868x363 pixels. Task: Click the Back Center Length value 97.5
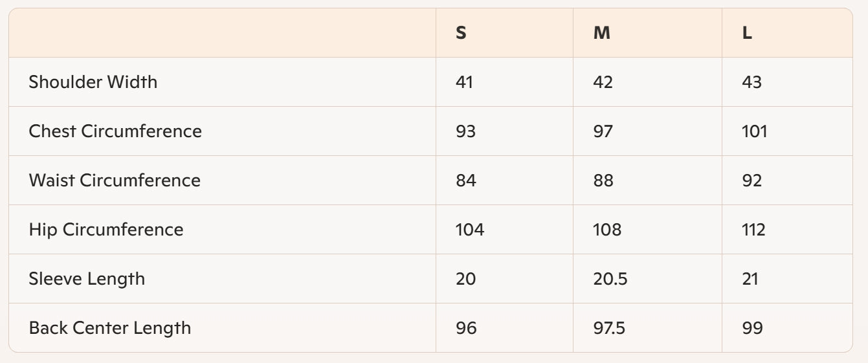609,328
